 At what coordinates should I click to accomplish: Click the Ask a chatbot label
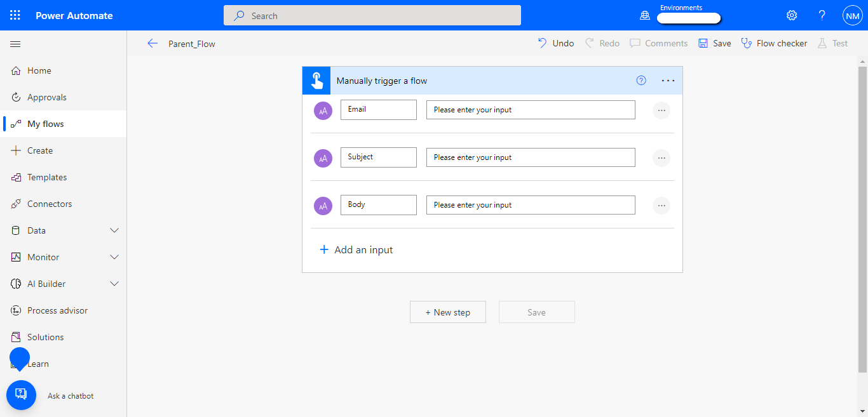point(71,396)
